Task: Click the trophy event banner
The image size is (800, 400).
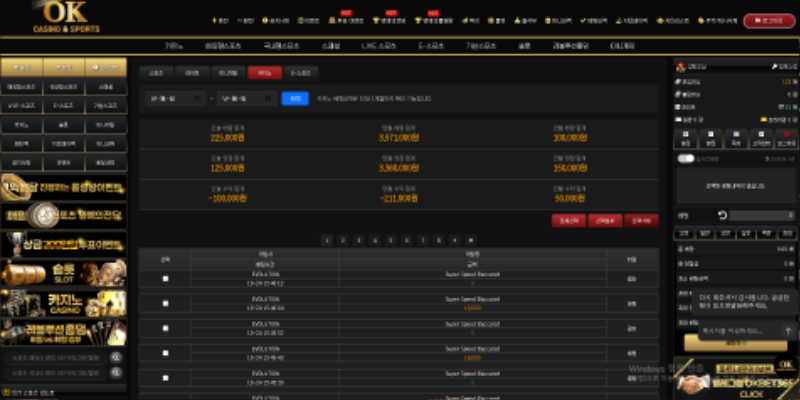Action: coord(64,243)
